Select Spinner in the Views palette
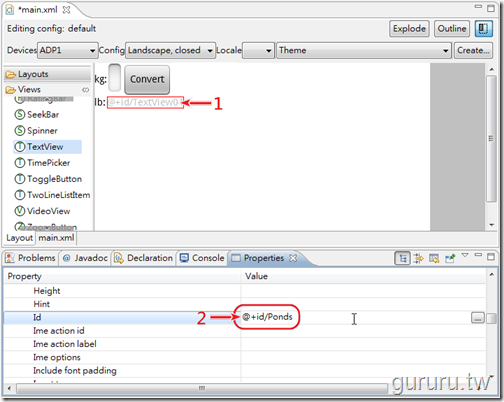Image resolution: width=504 pixels, height=402 pixels. (42, 131)
